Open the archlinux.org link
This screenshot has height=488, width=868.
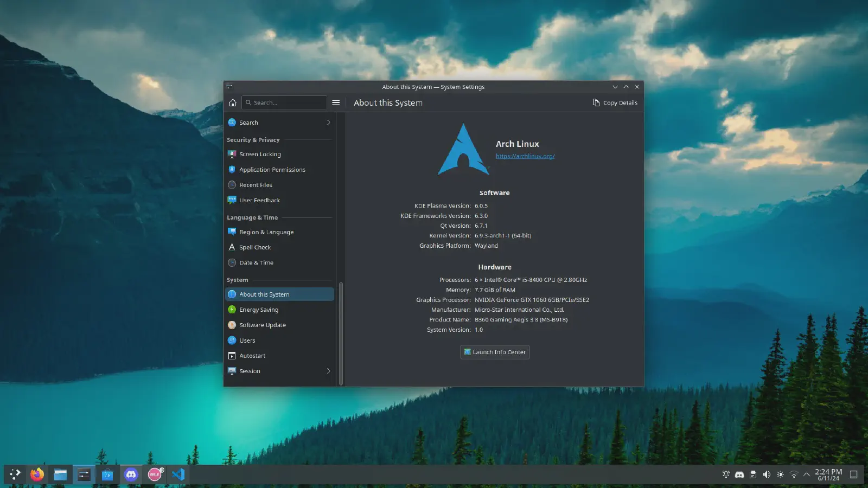tap(525, 156)
